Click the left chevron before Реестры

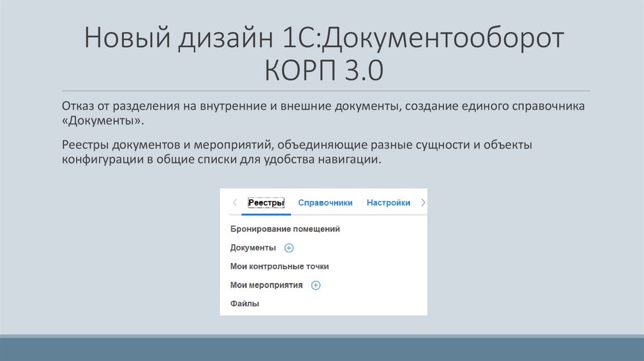click(x=235, y=203)
